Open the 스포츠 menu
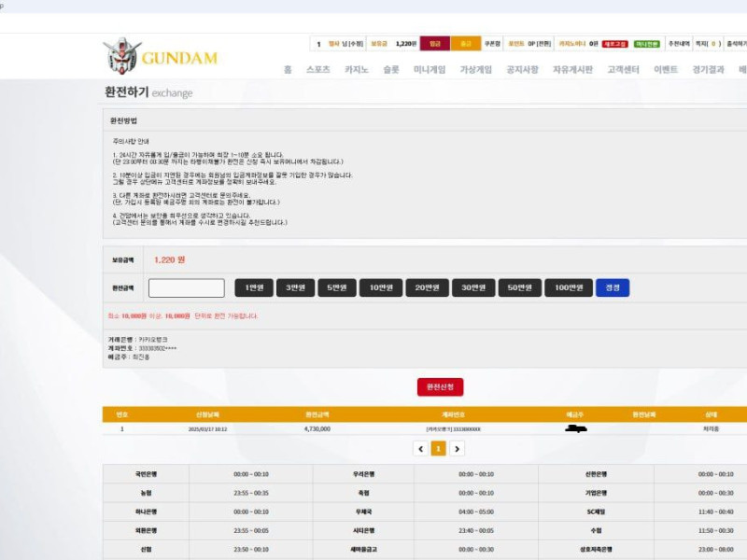747x560 pixels. click(317, 70)
